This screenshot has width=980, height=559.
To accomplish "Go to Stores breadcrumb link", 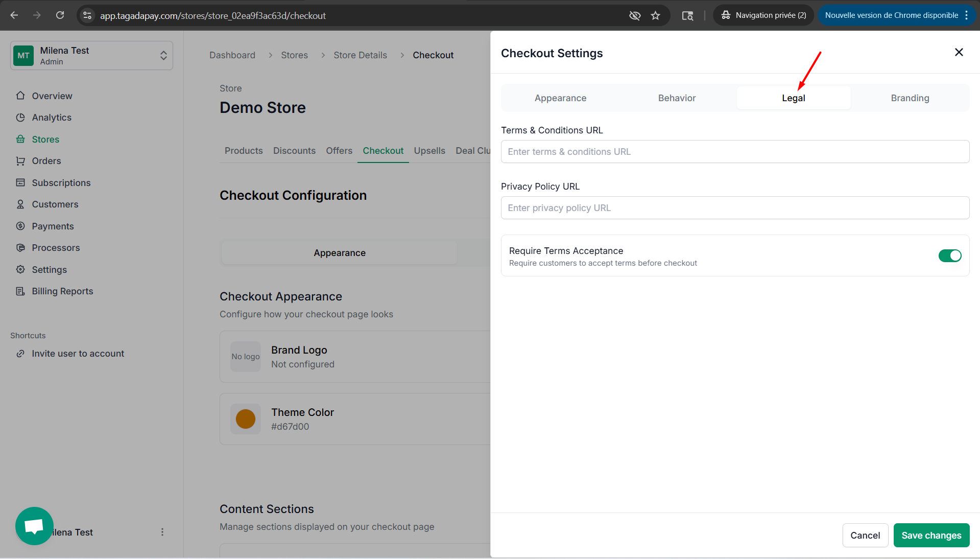I will [295, 55].
